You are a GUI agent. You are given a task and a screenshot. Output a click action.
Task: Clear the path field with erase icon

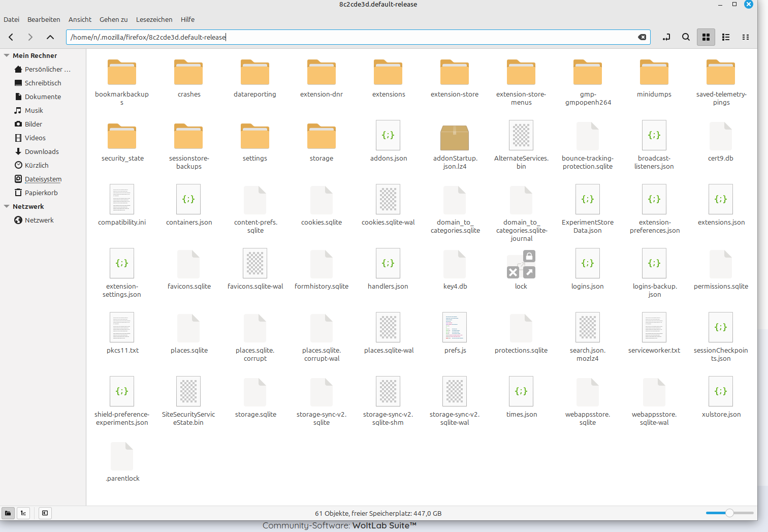point(642,37)
